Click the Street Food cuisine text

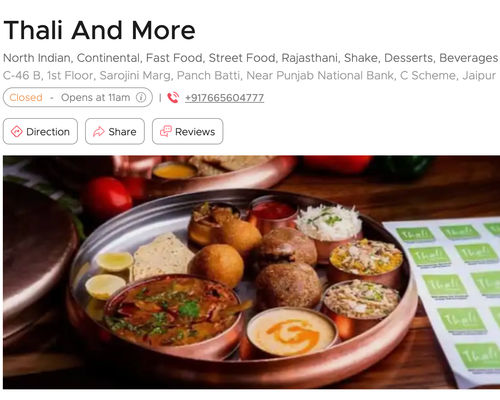(x=241, y=58)
